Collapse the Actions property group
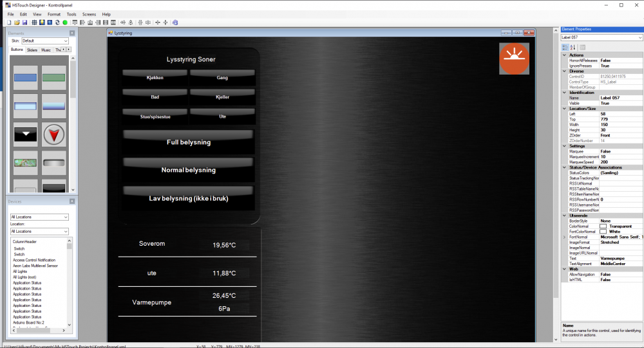The height and width of the screenshot is (348, 644). (x=564, y=55)
